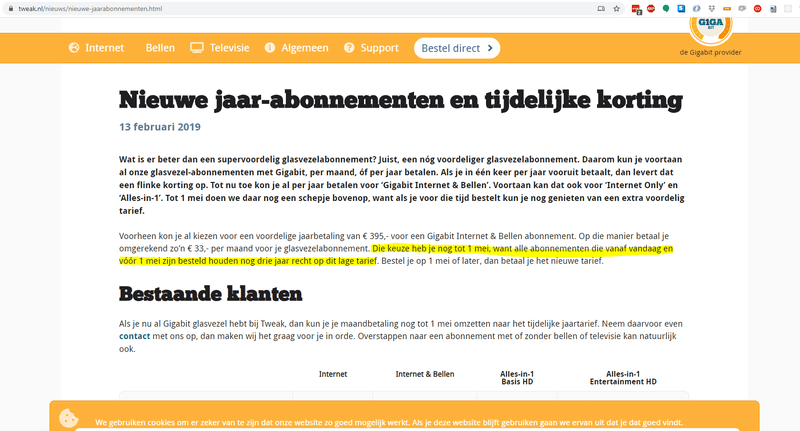Open the document-image extension icon

click(x=773, y=9)
